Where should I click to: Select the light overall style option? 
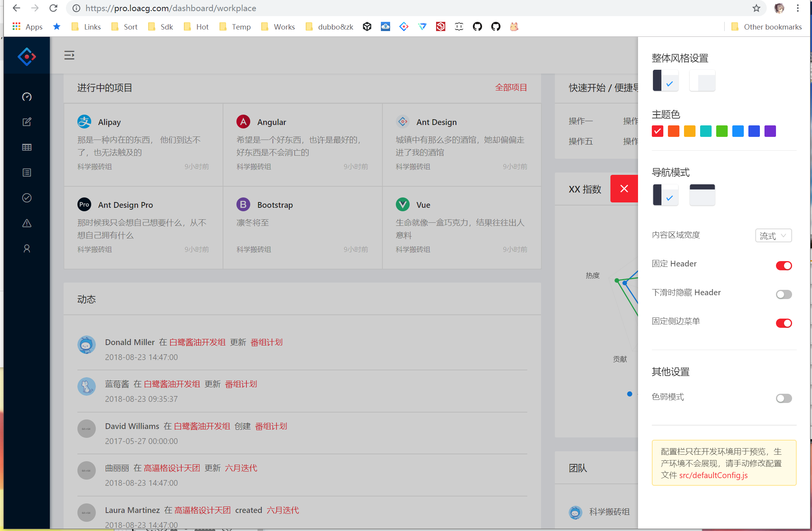click(x=702, y=81)
